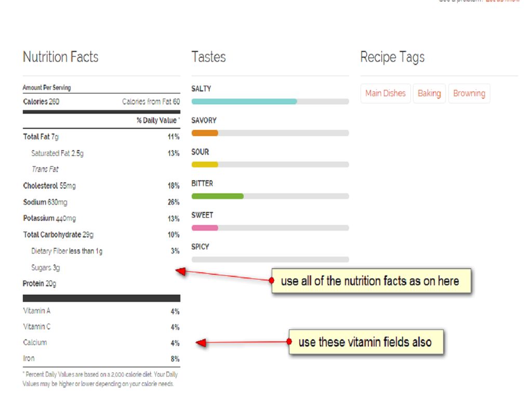Click the 'Let us know' link

pos(503,2)
